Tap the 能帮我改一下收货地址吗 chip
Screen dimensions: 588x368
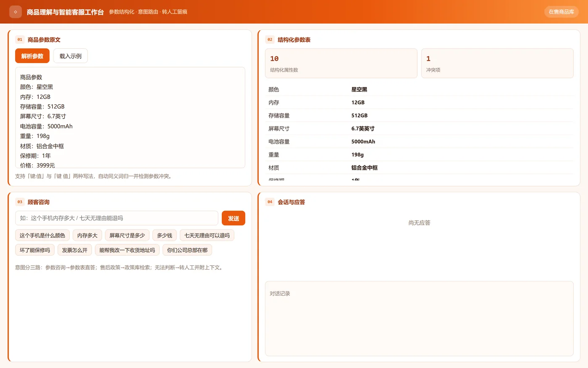[127, 250]
